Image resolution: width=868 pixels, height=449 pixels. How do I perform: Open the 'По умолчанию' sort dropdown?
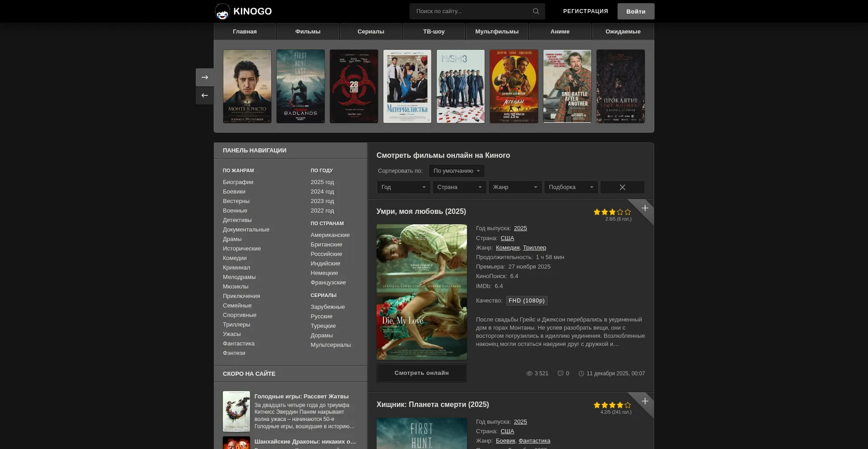456,171
